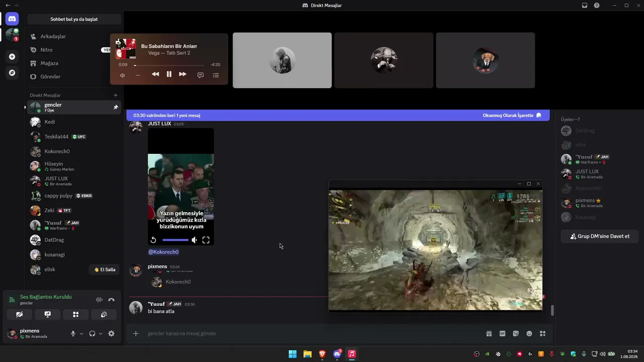Click the chat scrollbar thumb

coord(552,311)
